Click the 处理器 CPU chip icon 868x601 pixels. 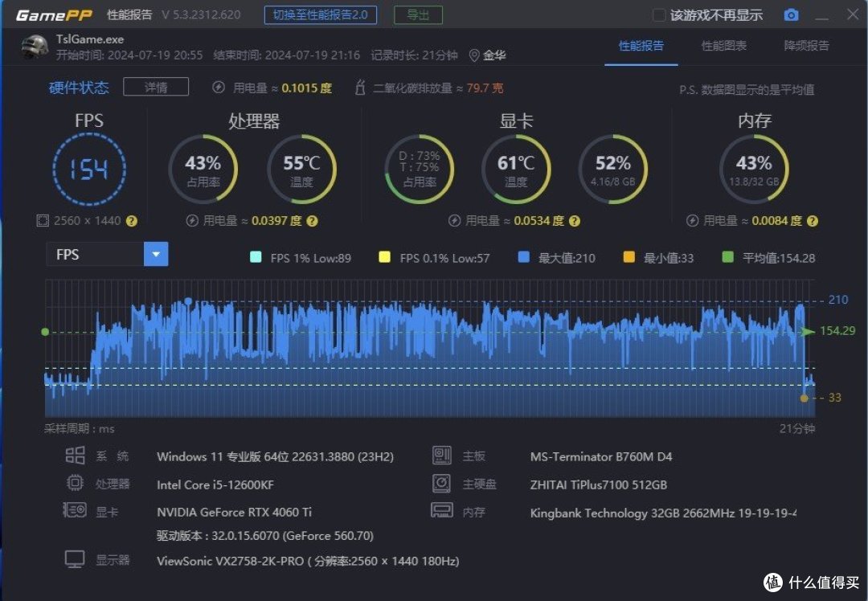click(76, 483)
